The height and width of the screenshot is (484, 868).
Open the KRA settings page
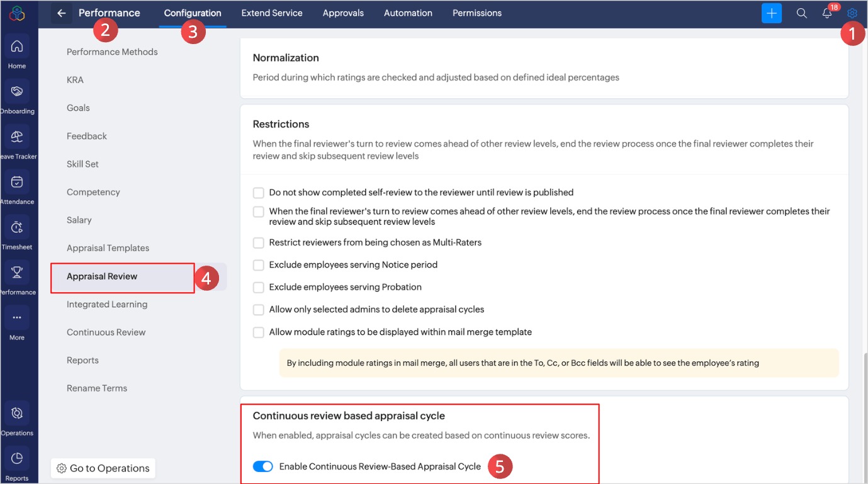(75, 80)
